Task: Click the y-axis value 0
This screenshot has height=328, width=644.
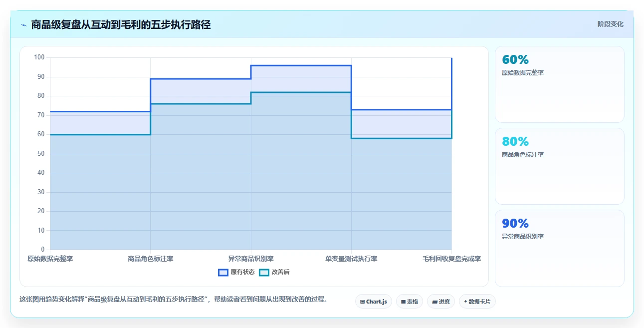Action: coord(42,250)
